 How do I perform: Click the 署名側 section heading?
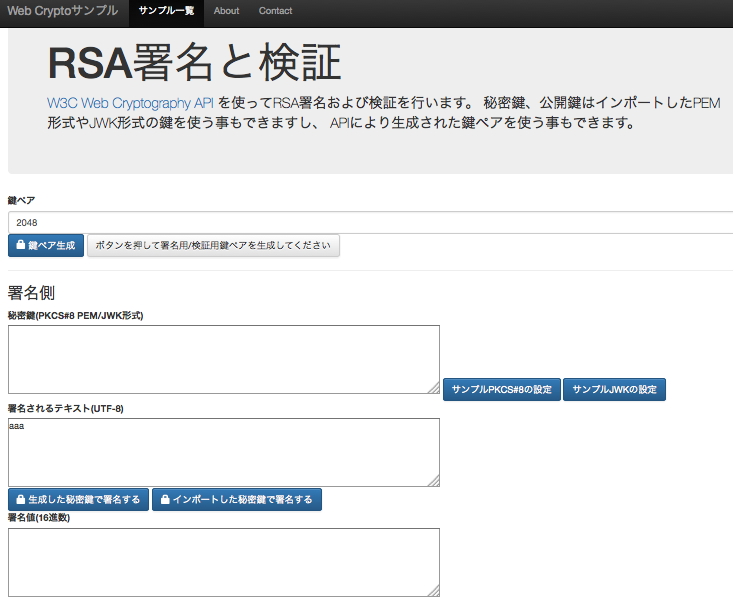31,293
